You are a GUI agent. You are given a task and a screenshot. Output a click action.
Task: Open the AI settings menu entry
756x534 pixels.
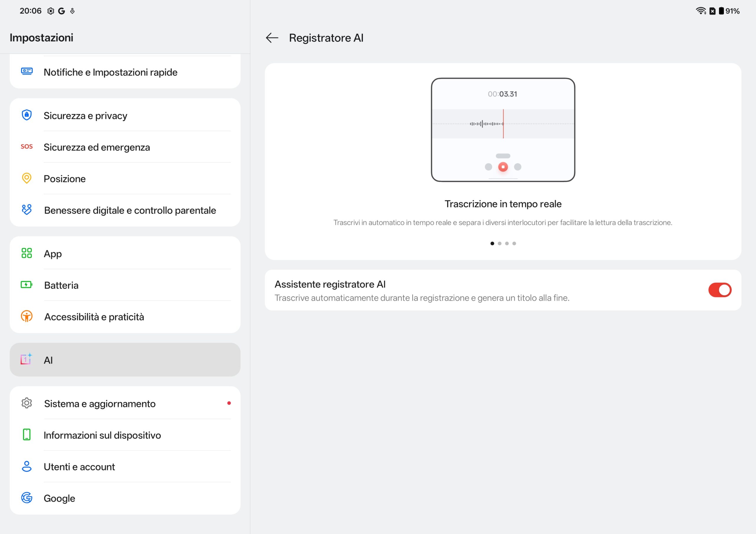[125, 360]
